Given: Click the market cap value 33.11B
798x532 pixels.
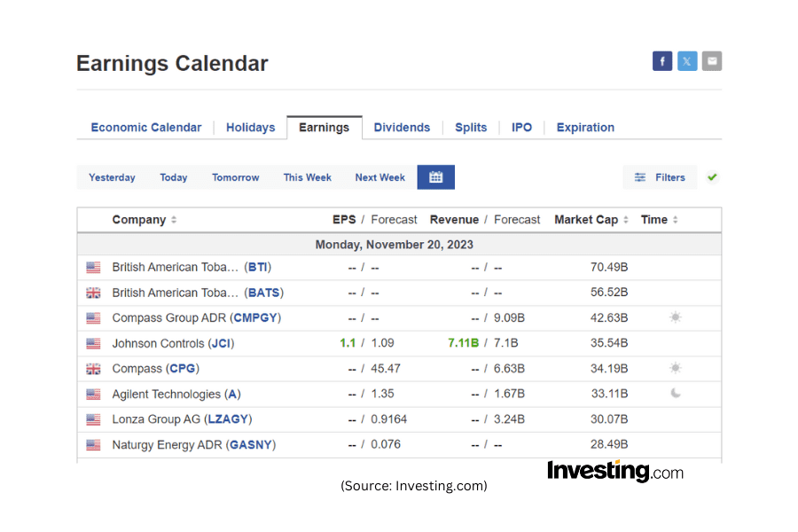Looking at the screenshot, I should coord(609,394).
